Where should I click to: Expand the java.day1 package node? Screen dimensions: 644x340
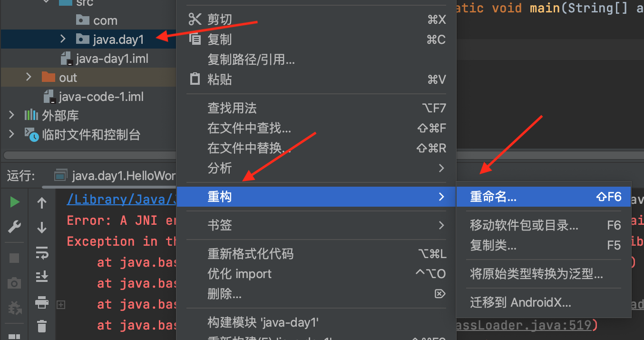pos(63,39)
